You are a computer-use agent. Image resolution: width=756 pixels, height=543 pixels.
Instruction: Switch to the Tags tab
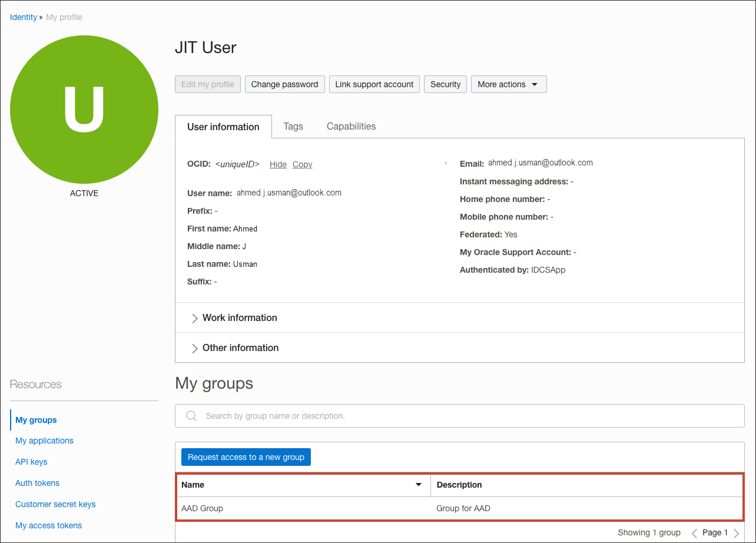click(293, 126)
